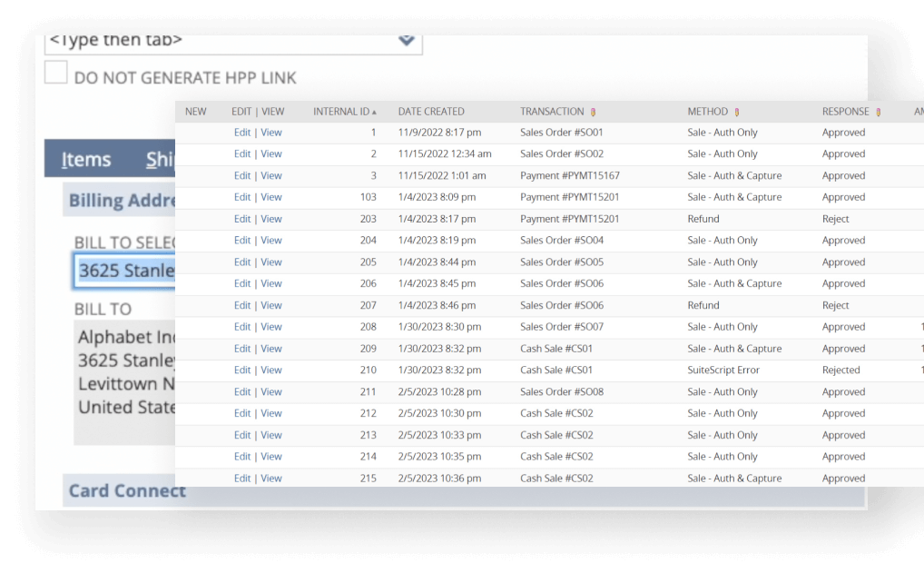This screenshot has height=573, width=924.
Task: Click the edit icon beside METHOD header
Action: [x=736, y=113]
